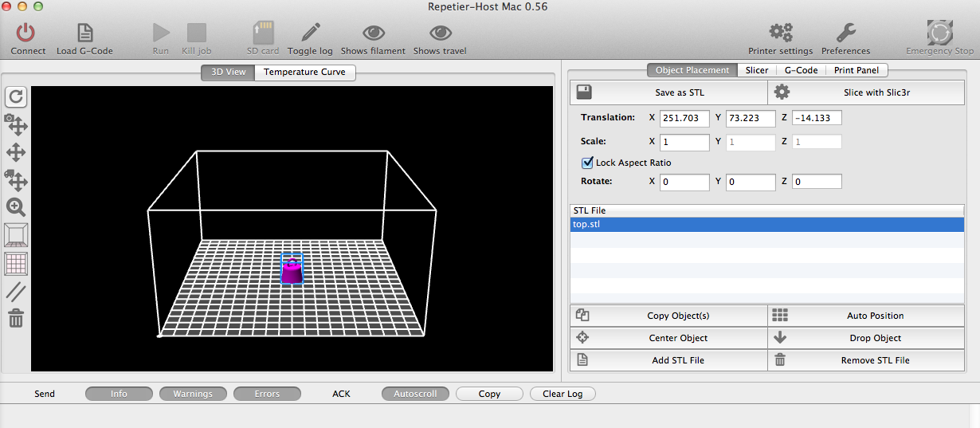This screenshot has width=980, height=428.
Task: Switch to isometric box view
Action: pos(17,235)
